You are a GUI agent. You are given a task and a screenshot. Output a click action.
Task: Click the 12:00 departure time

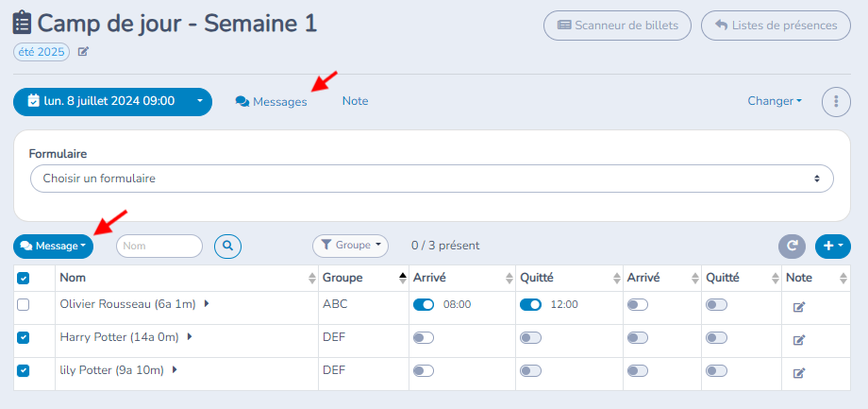coord(564,304)
